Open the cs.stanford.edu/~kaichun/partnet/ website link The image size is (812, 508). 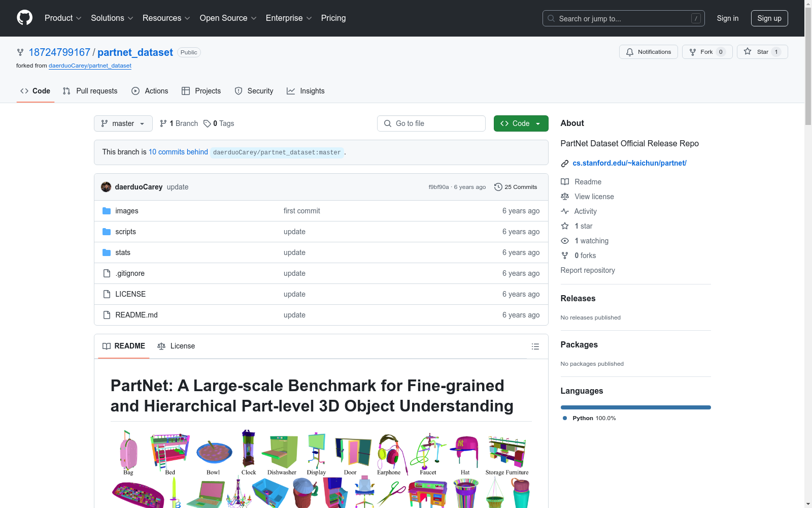pyautogui.click(x=630, y=163)
